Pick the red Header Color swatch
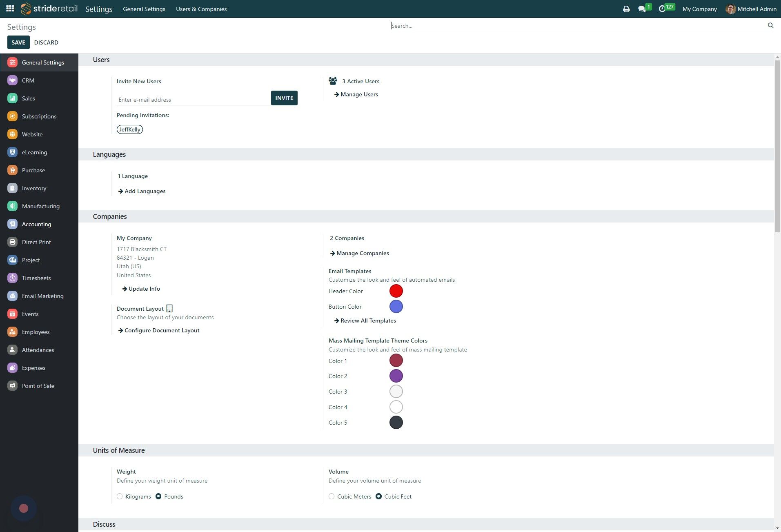This screenshot has width=781, height=532. tap(396, 291)
